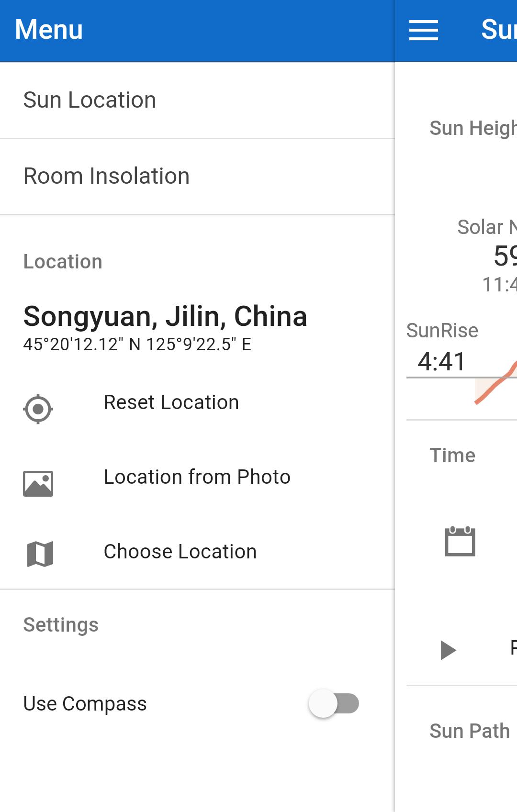This screenshot has height=812, width=517.
Task: Open the calendar date picker icon
Action: click(460, 541)
